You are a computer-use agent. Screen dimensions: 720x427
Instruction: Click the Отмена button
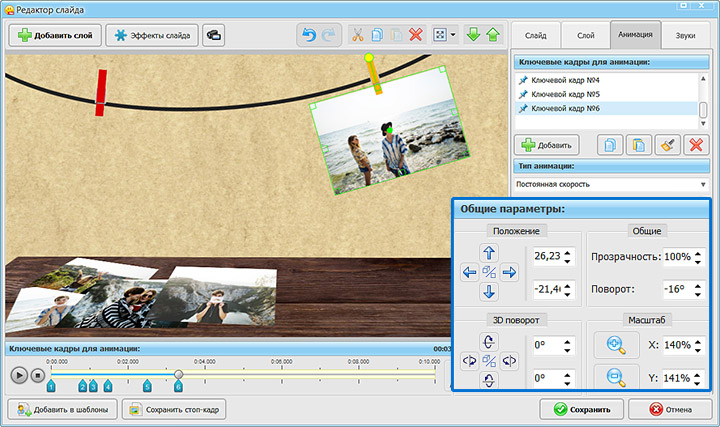(x=670, y=409)
